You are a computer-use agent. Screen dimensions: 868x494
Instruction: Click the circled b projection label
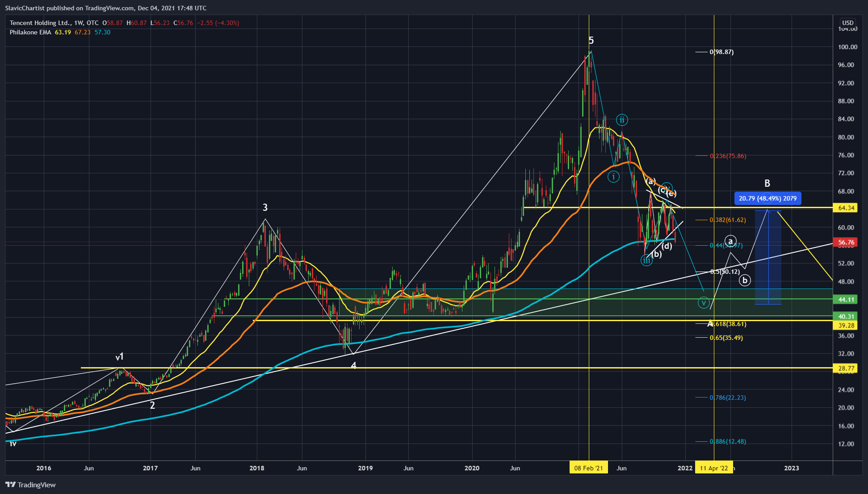[744, 280]
